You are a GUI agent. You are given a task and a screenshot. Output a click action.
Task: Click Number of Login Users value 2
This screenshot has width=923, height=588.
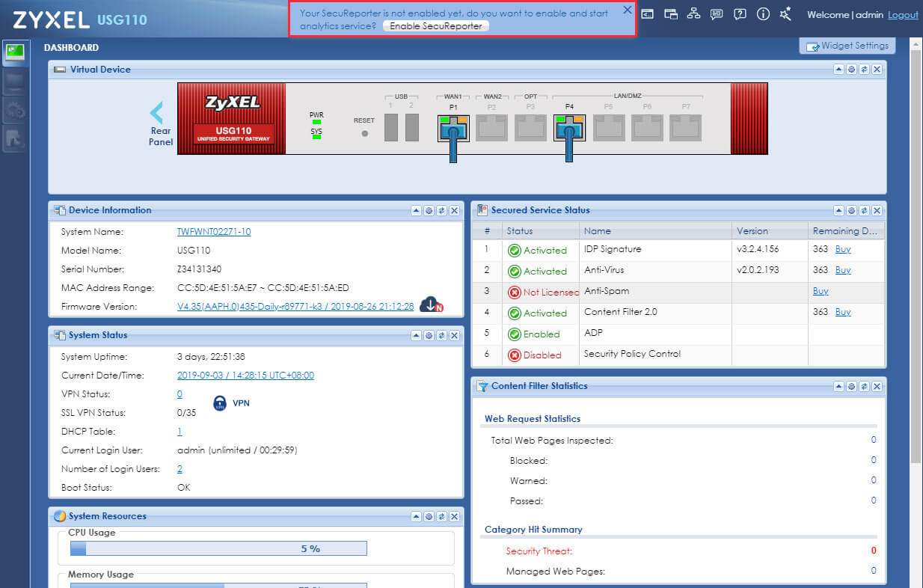point(180,469)
